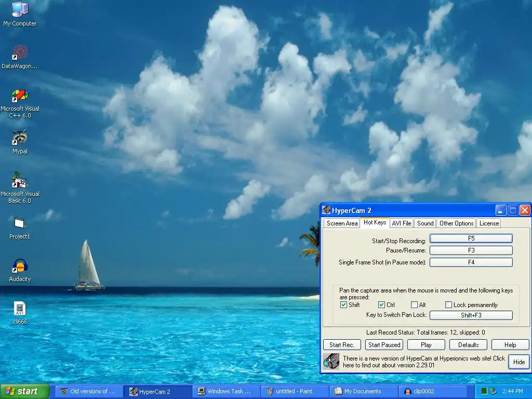The image size is (532, 399).
Task: Click the Last Record Status text
Action: point(425,332)
